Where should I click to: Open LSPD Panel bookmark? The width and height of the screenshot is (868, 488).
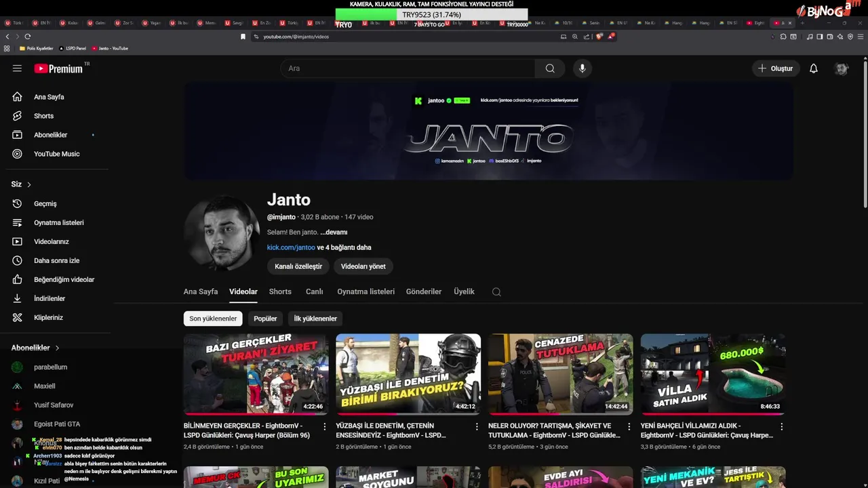pyautogui.click(x=73, y=49)
